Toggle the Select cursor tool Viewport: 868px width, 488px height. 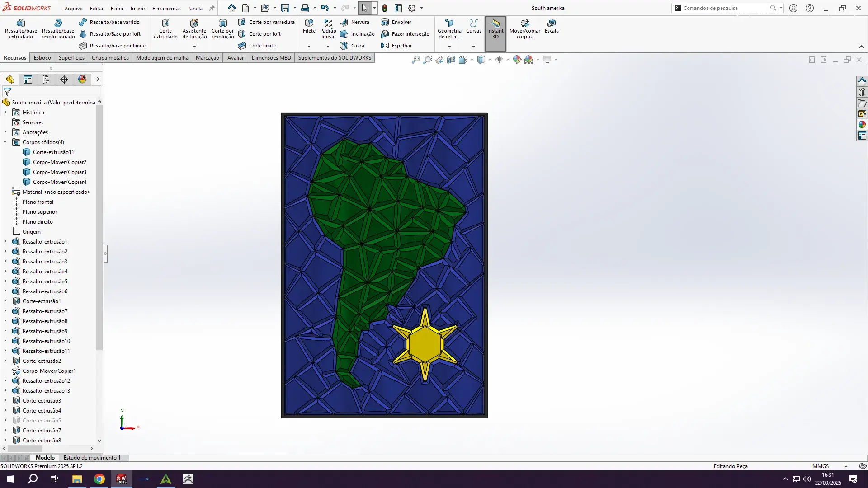coord(364,8)
